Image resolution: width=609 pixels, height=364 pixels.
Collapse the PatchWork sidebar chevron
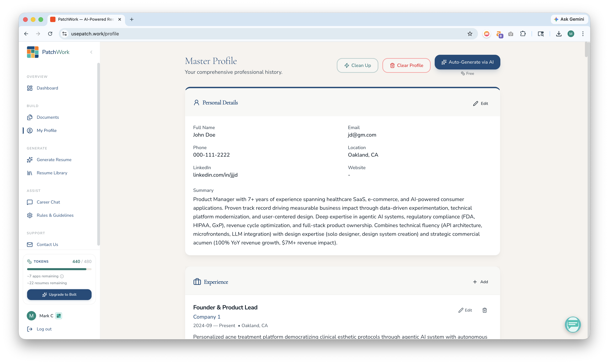coord(91,52)
